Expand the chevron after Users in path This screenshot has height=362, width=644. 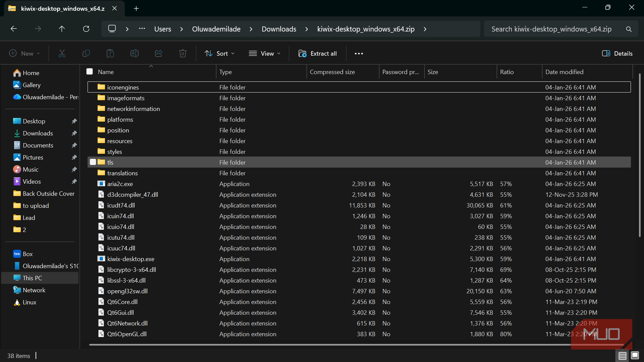pyautogui.click(x=182, y=29)
